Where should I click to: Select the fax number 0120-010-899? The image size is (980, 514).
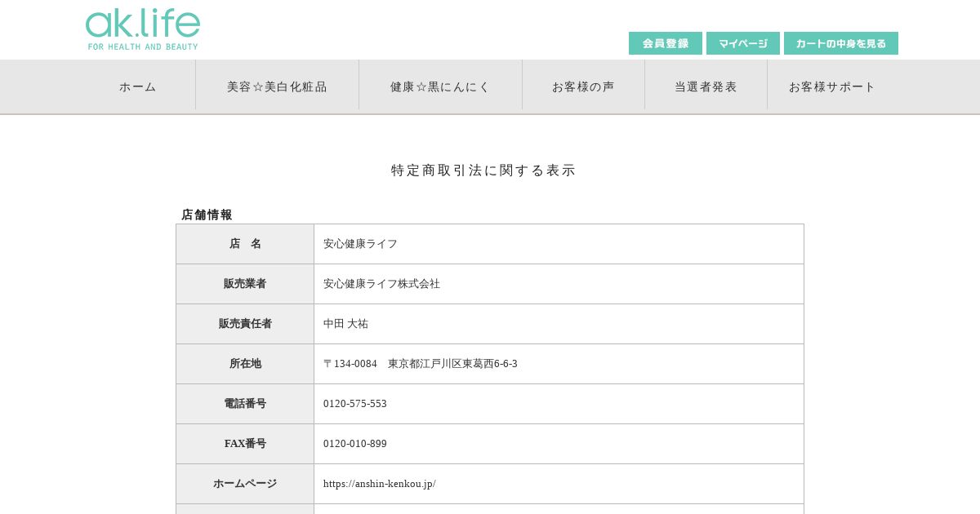click(x=355, y=444)
